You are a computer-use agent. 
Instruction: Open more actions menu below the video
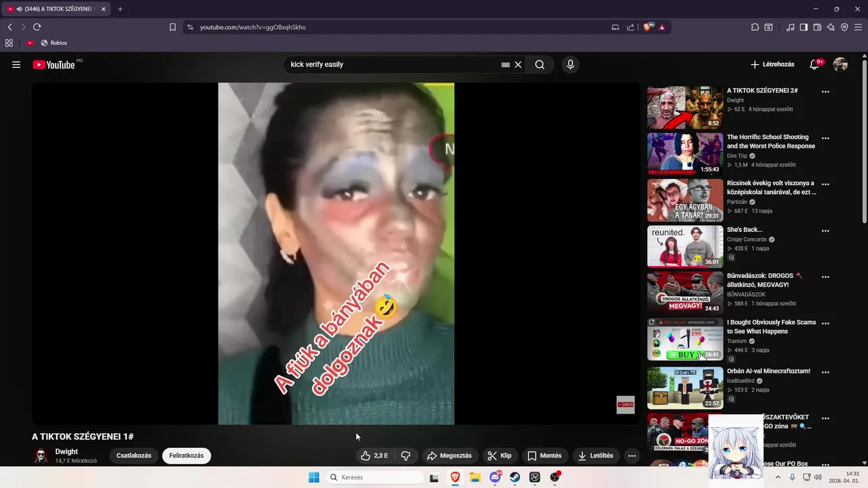[632, 455]
